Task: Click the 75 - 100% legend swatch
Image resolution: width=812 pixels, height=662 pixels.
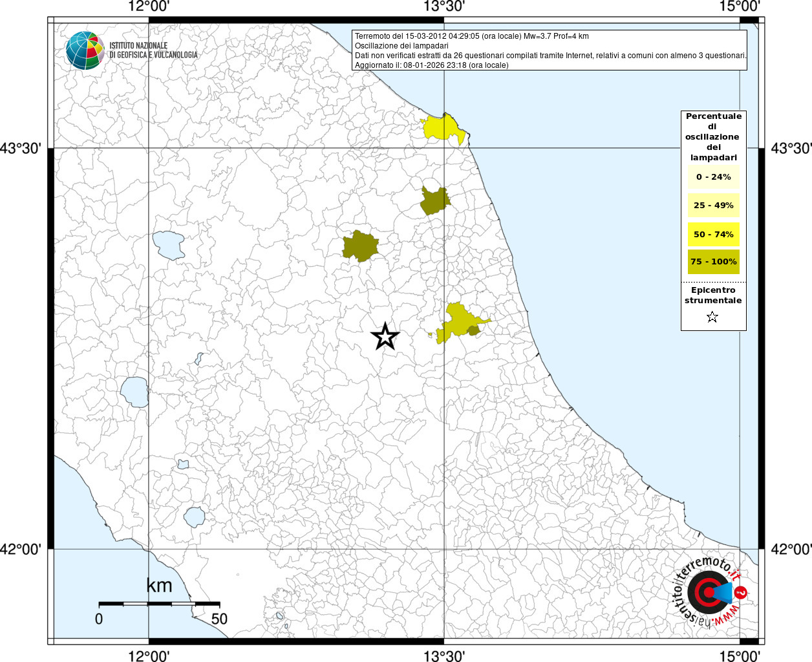Action: pos(713,262)
